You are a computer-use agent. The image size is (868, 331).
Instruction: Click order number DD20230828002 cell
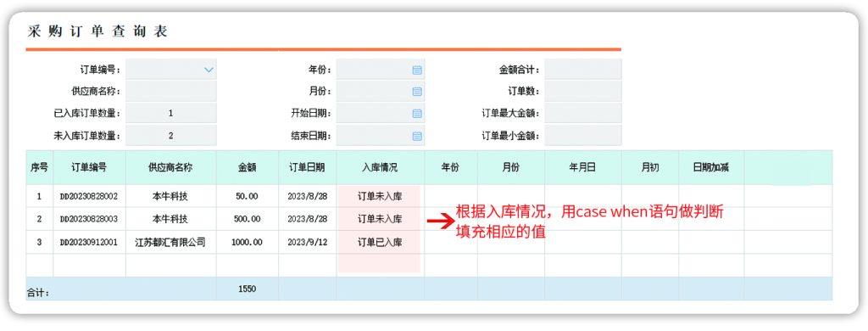pyautogui.click(x=89, y=196)
